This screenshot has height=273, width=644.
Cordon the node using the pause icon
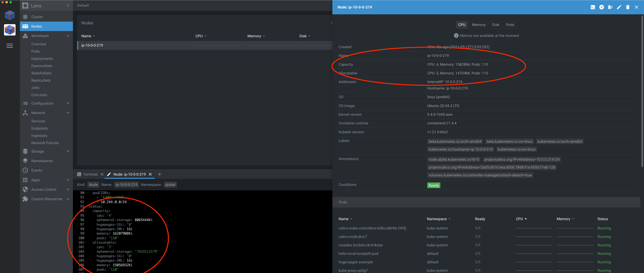coord(601,7)
